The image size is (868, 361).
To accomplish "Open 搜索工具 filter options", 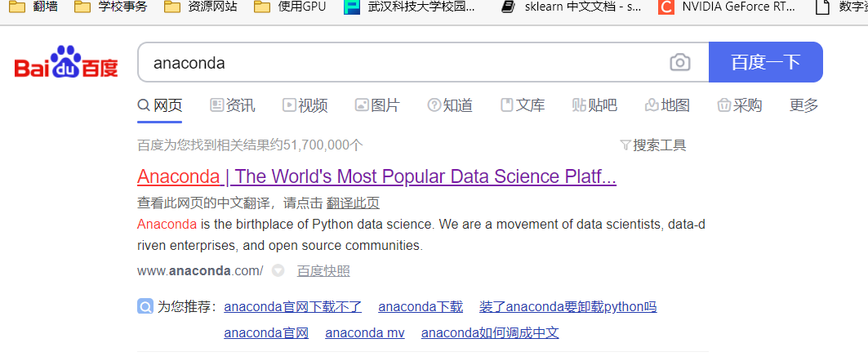I will click(x=653, y=145).
